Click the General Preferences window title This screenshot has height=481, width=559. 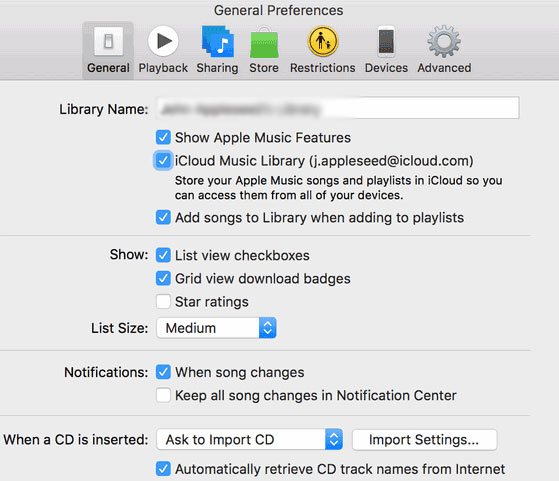point(278,10)
